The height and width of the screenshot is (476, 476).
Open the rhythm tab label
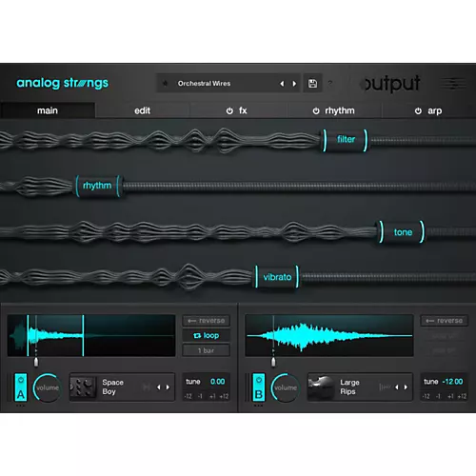(x=340, y=110)
